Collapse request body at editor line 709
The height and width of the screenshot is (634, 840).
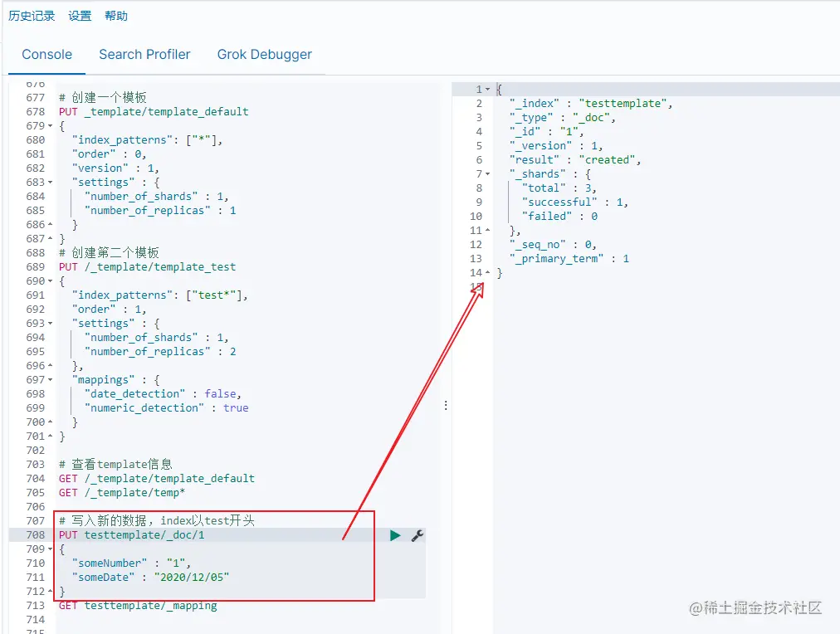click(51, 549)
